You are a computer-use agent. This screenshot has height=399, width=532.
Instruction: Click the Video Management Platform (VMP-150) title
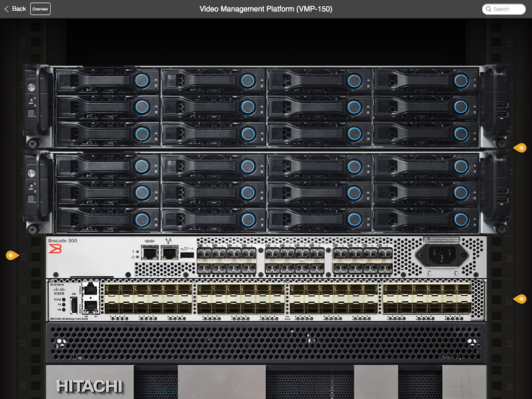pos(266,9)
